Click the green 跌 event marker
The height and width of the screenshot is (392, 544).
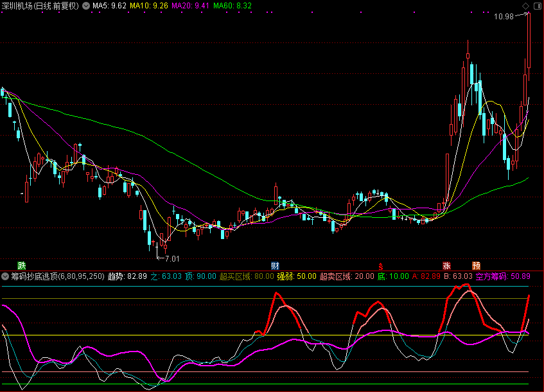click(x=22, y=265)
